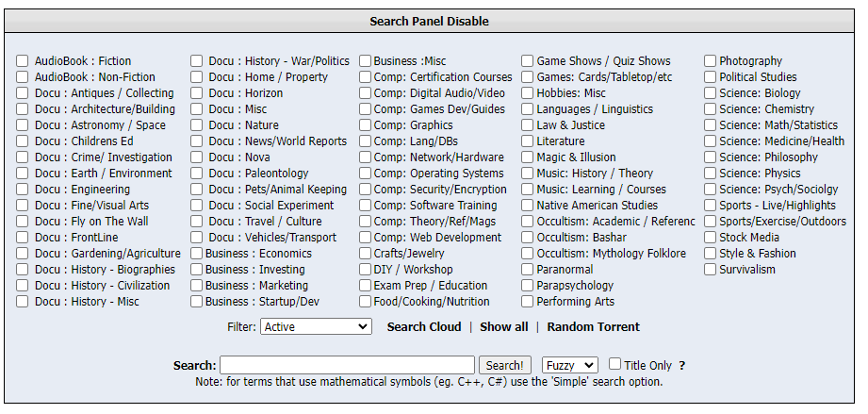Click the Search Panel Disable header
Image resolution: width=868 pixels, height=414 pixels.
(429, 21)
